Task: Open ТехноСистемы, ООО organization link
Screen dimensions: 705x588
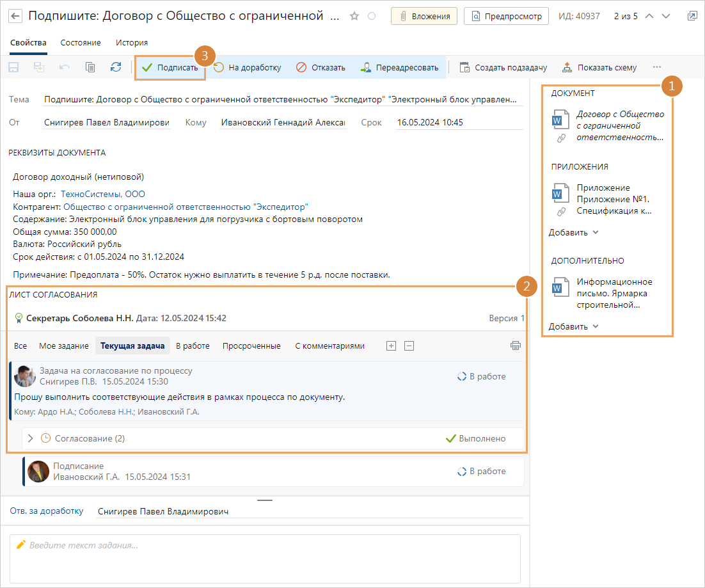Action: (103, 194)
